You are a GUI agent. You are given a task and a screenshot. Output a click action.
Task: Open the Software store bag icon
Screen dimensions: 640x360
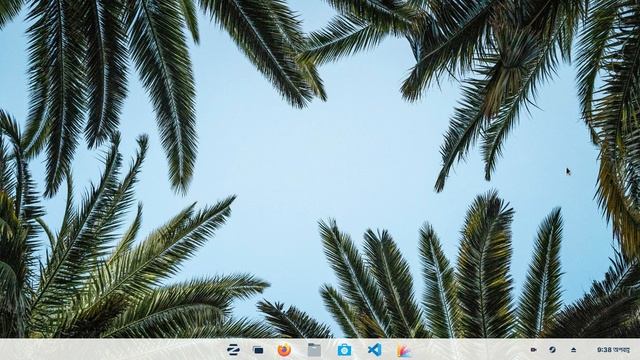pos(344,350)
